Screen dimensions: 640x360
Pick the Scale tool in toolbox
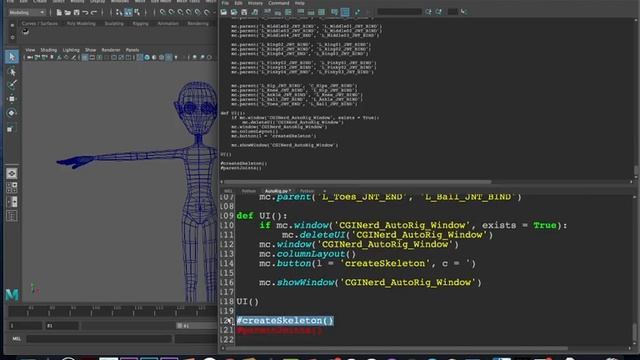pyautogui.click(x=12, y=128)
